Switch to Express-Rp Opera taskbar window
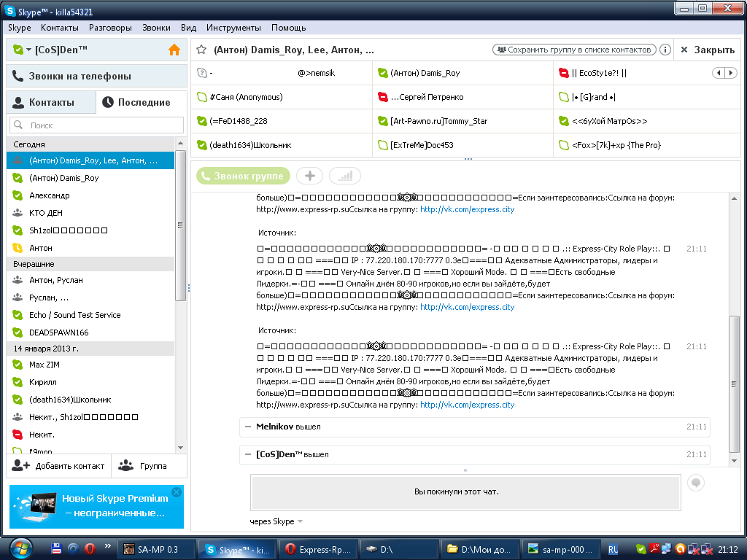 (x=317, y=550)
